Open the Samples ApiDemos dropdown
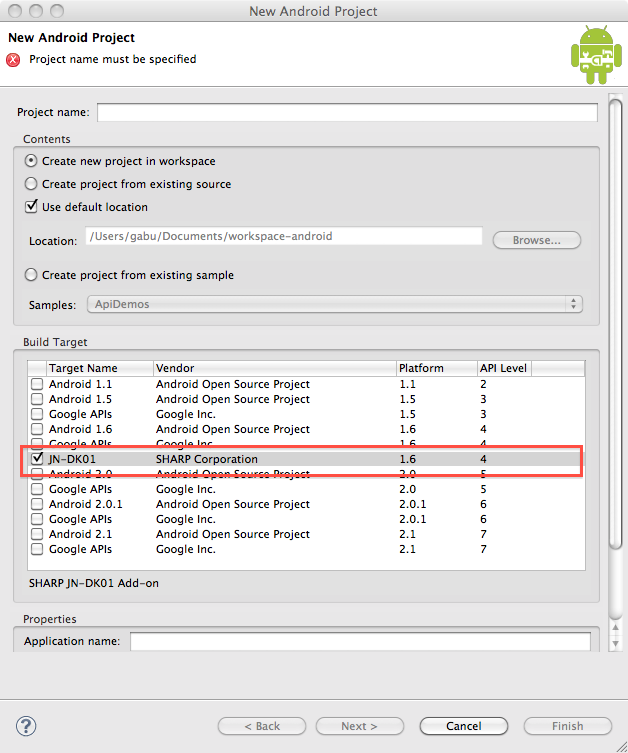The width and height of the screenshot is (628, 753). tap(335, 304)
